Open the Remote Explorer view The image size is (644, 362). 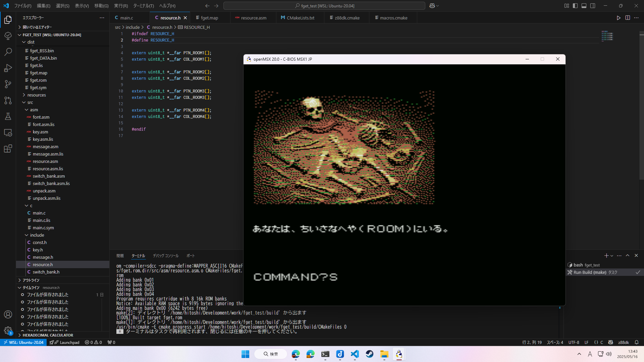(8, 132)
